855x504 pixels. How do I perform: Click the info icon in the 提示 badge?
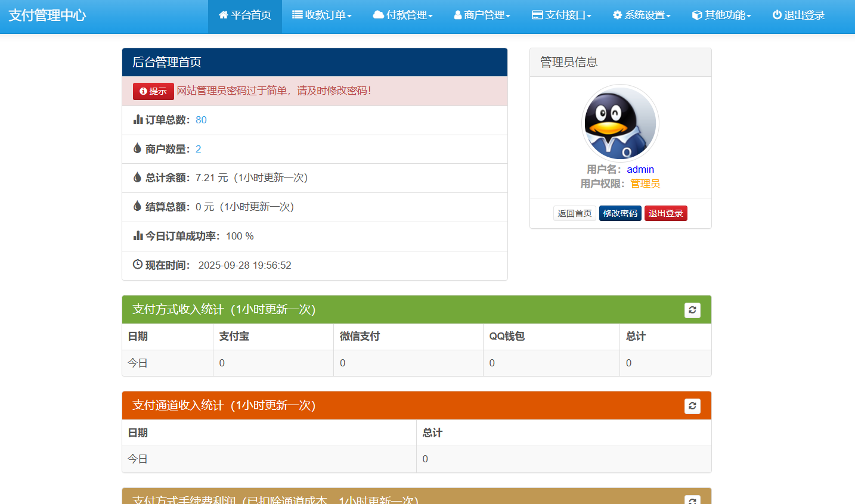[142, 91]
